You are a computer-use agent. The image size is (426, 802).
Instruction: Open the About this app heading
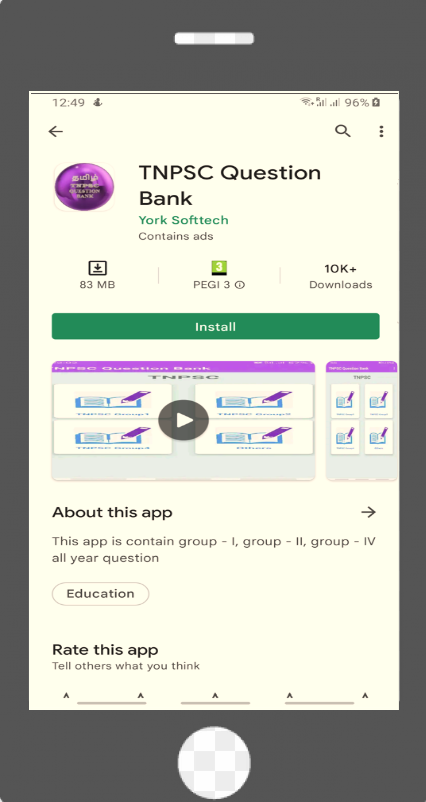112,512
